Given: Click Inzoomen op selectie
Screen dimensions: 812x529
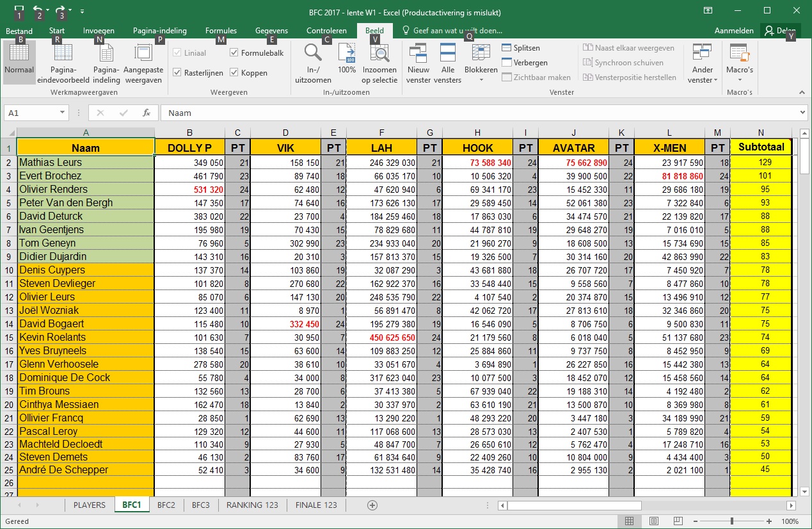Looking at the screenshot, I should (379, 62).
